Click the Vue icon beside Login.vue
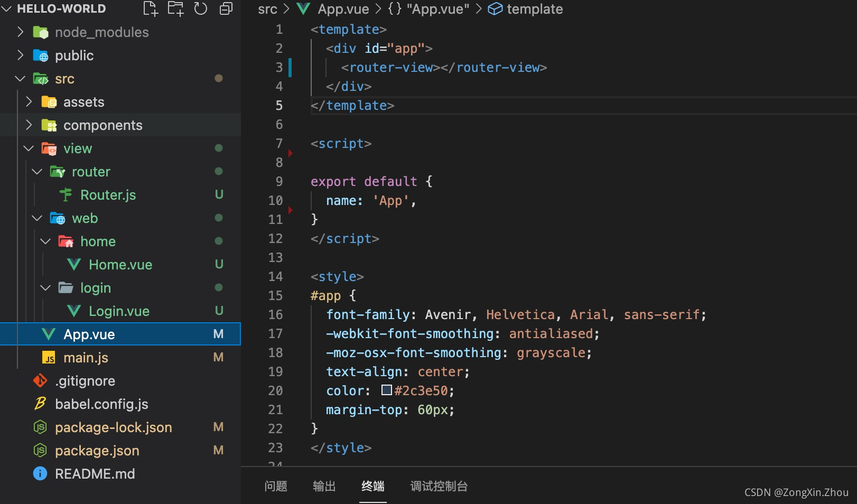The image size is (857, 504). 74,311
